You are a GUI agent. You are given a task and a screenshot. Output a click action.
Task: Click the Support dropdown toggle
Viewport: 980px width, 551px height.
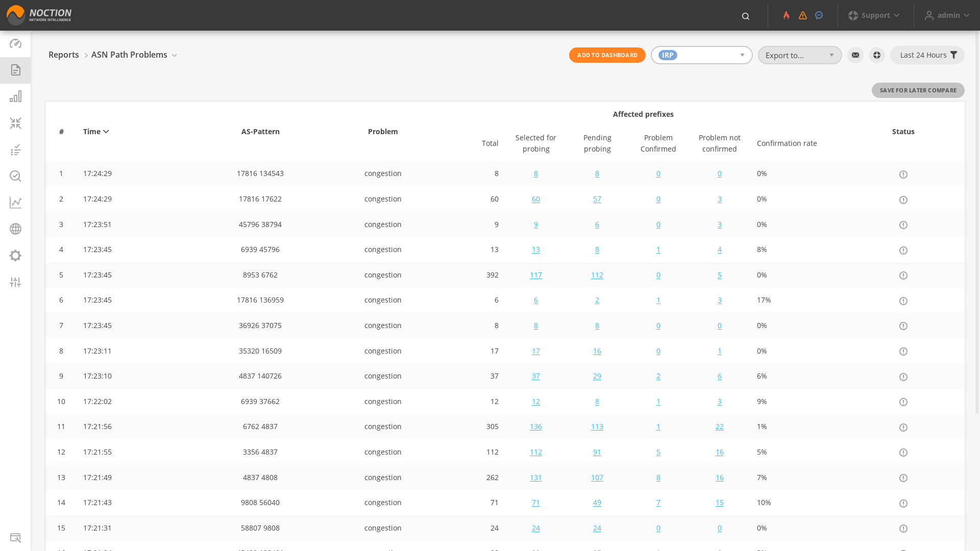[874, 15]
